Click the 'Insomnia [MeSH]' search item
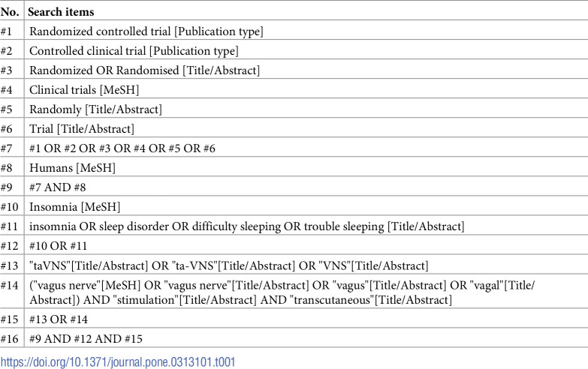 click(x=74, y=207)
